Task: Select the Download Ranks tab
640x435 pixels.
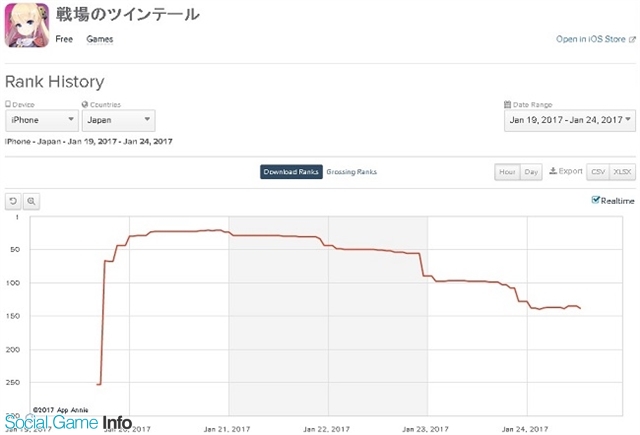Action: pos(291,172)
